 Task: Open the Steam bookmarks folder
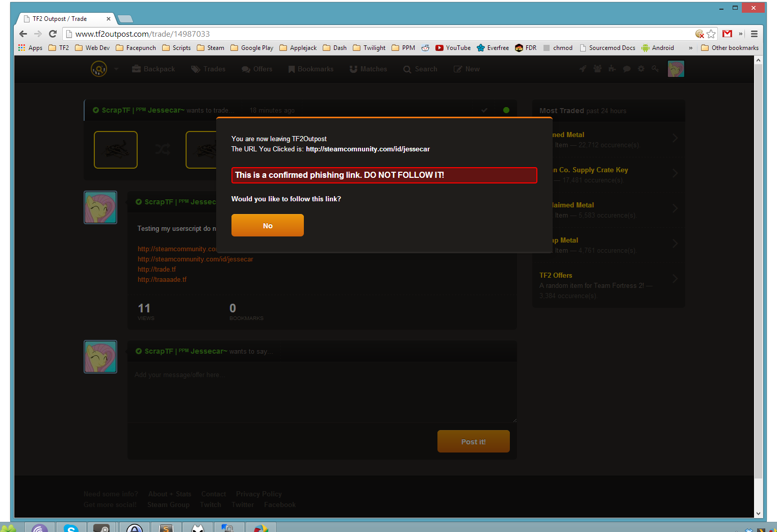pos(211,48)
